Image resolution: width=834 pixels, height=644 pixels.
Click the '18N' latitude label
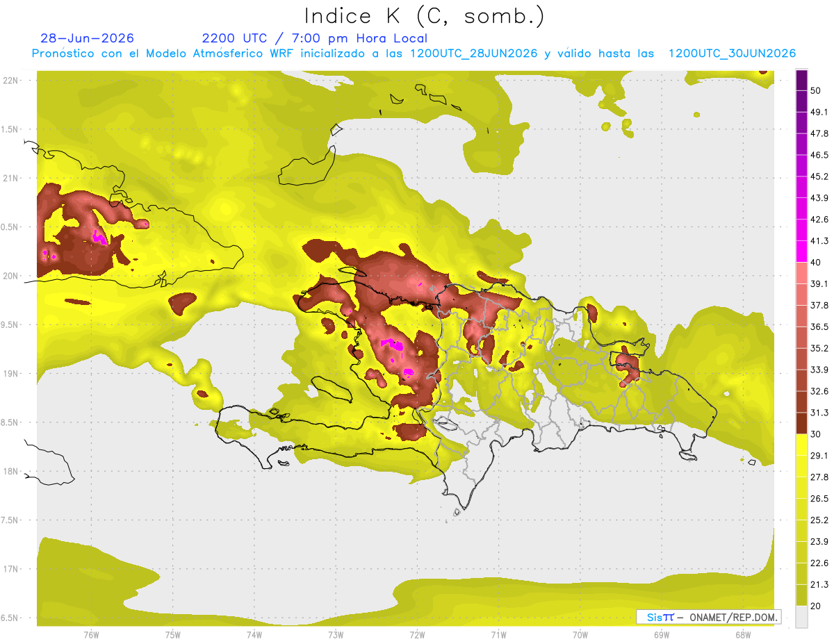pos(12,472)
